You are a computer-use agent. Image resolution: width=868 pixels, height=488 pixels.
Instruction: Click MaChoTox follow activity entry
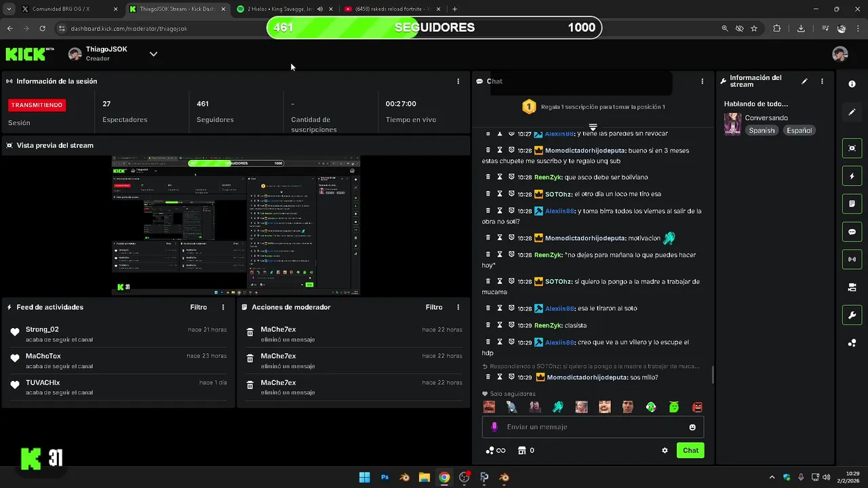click(x=118, y=361)
